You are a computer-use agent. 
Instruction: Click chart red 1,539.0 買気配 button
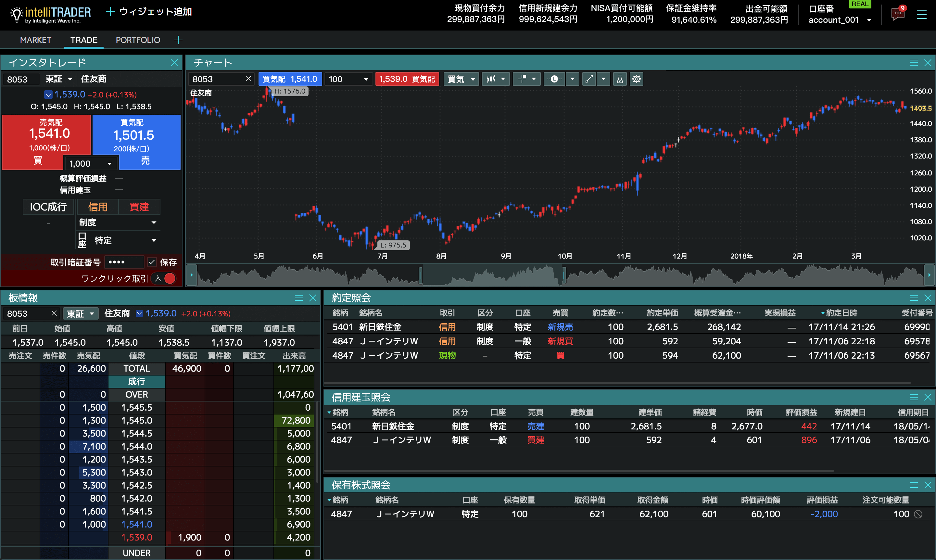(407, 79)
